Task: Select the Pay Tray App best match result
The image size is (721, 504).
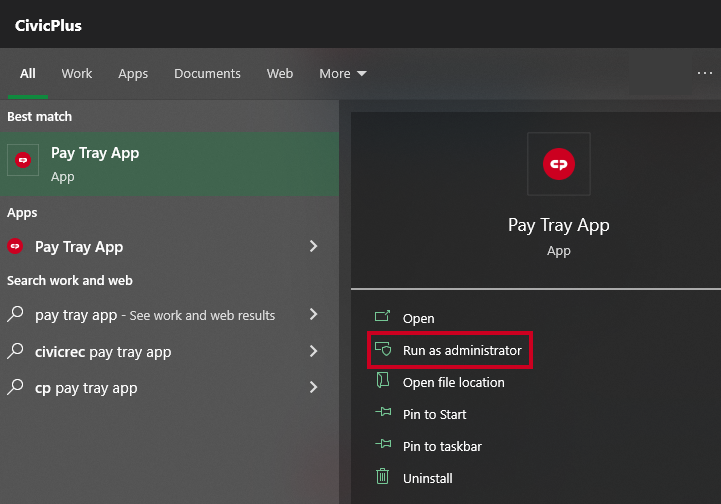Action: 169,164
